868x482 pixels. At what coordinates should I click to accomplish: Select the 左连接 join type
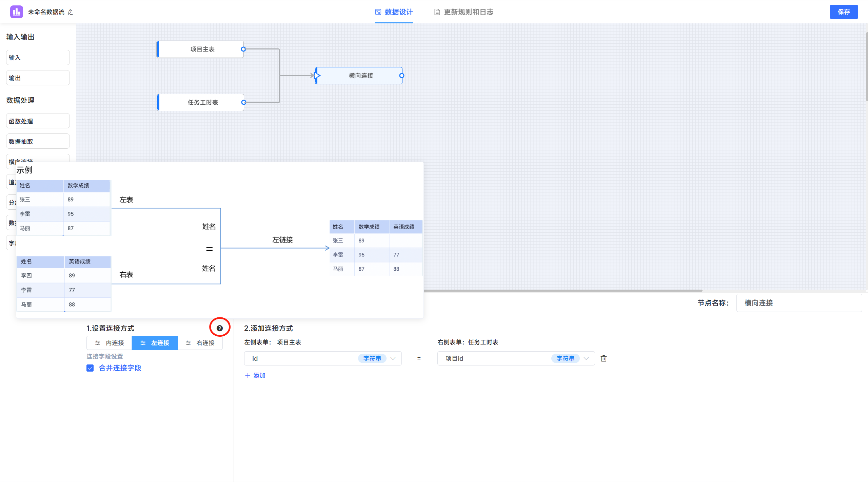155,343
